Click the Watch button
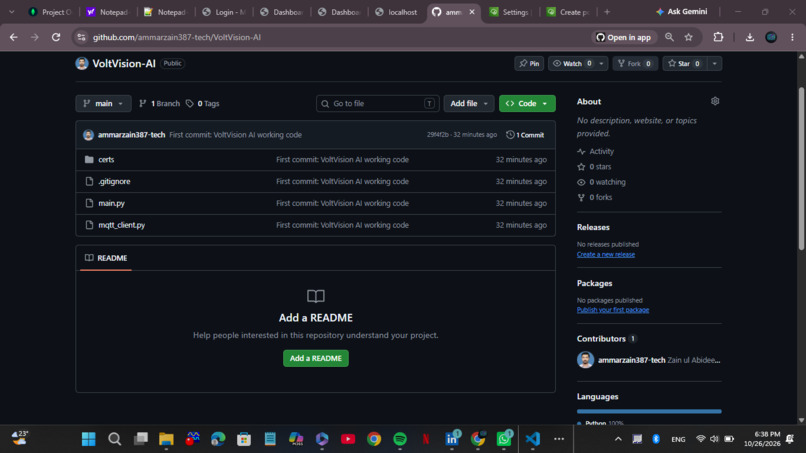The image size is (806, 453). (572, 63)
